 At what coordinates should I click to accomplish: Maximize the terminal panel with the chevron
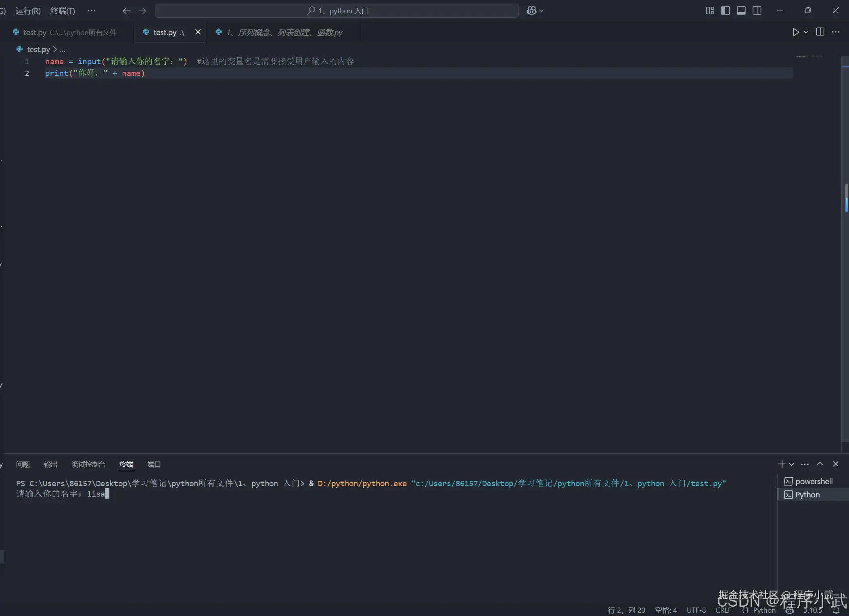(x=820, y=464)
